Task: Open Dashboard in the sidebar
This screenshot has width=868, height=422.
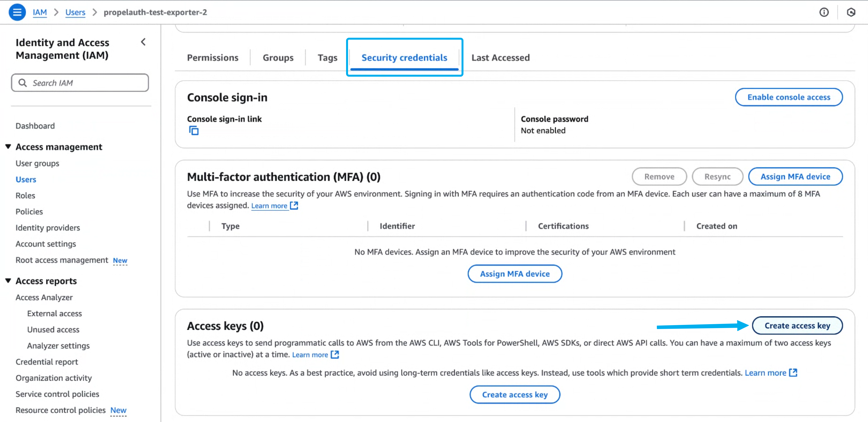Action: 35,126
